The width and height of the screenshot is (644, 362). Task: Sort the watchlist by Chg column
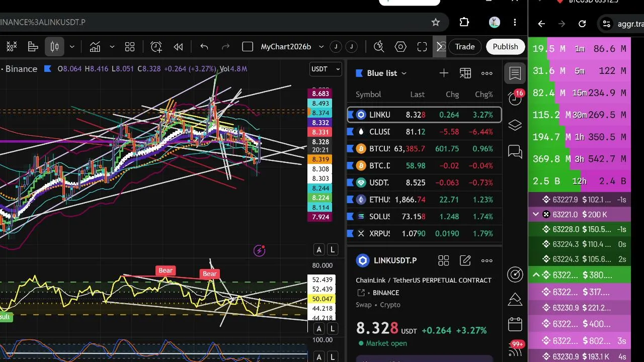coord(452,95)
